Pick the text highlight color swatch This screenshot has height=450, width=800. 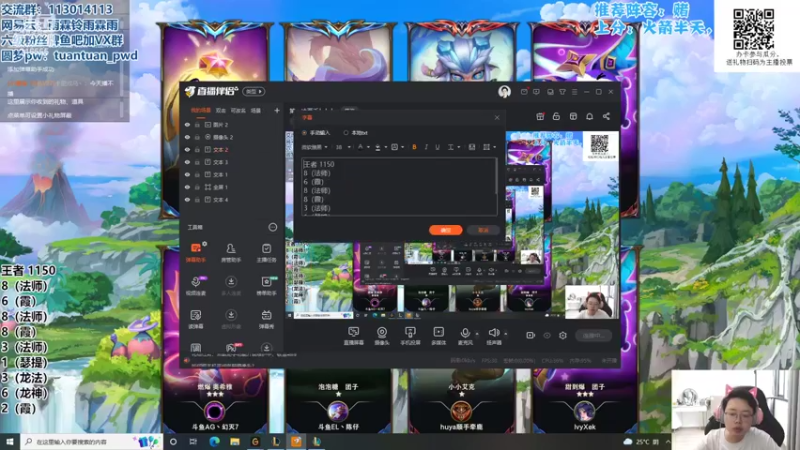click(378, 147)
